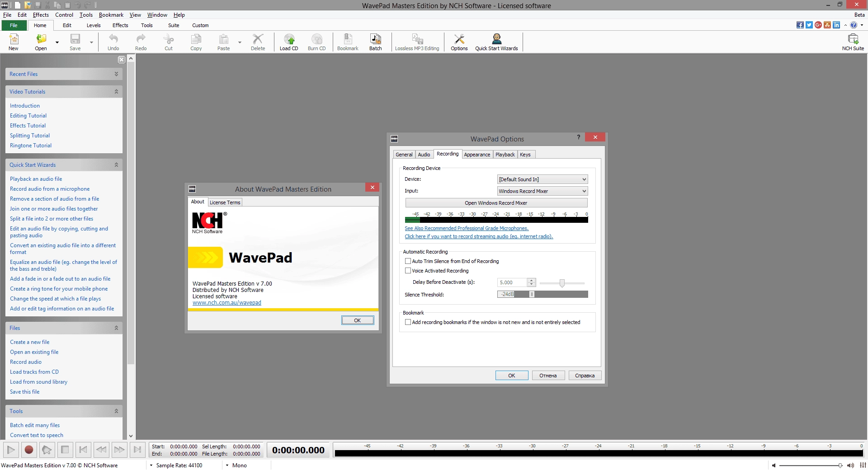Click the Rewind transport button
Screen dimensions: 868x470
click(x=101, y=450)
